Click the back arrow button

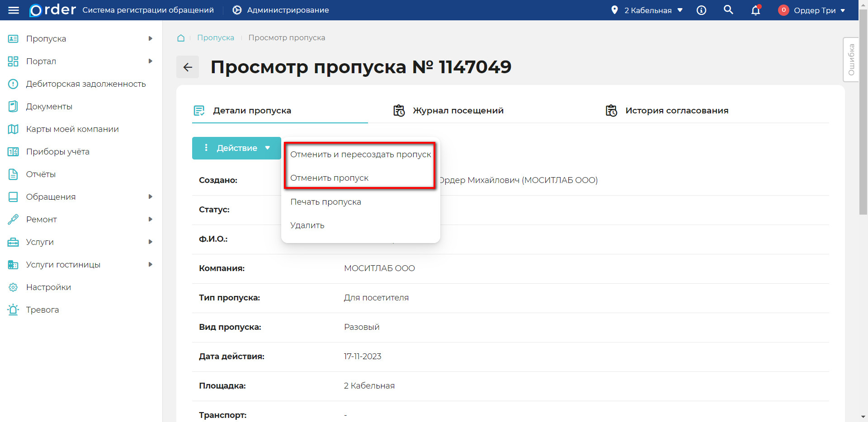(187, 66)
